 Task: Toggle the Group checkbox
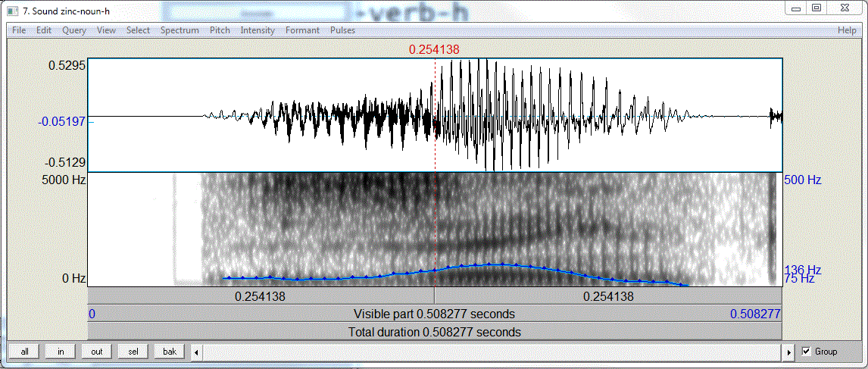point(806,352)
